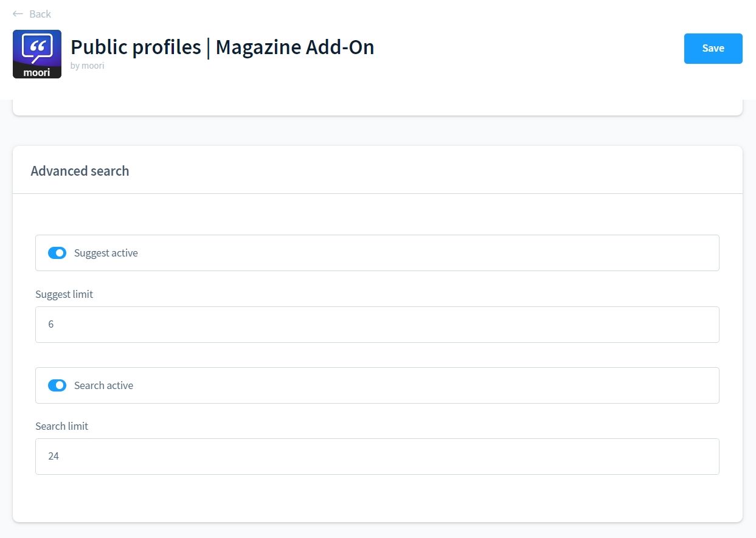Click the Search active label text
This screenshot has height=538, width=756.
pyautogui.click(x=103, y=385)
